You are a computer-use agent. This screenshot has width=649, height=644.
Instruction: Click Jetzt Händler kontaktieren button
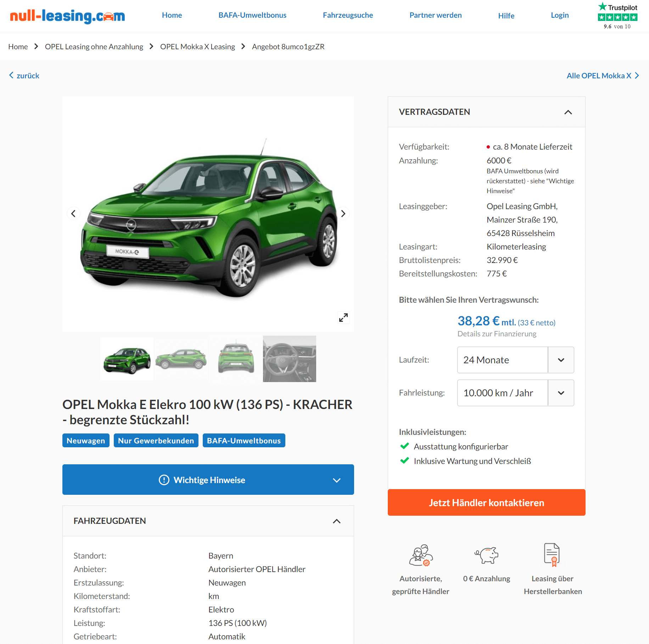(x=486, y=503)
